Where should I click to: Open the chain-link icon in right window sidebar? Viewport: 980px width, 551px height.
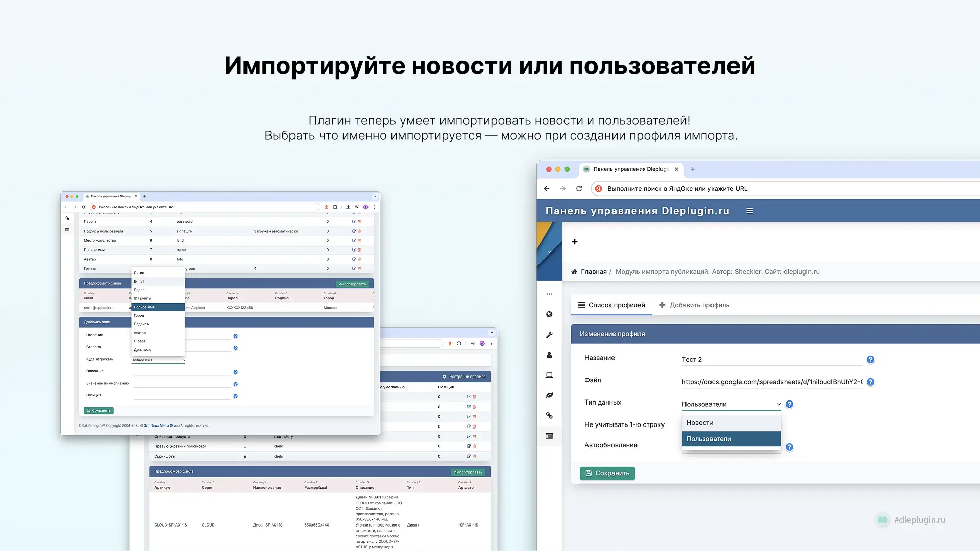pos(549,415)
